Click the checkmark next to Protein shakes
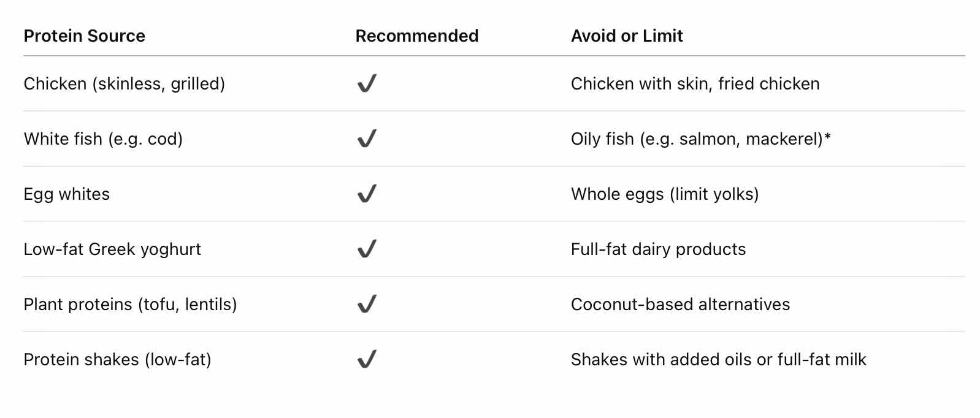This screenshot has height=418, width=980. (367, 359)
